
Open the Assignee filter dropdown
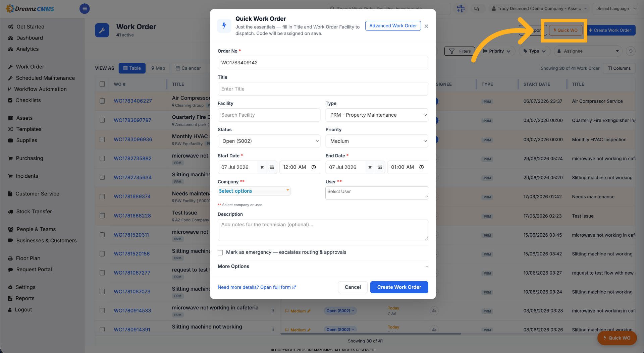[x=588, y=51]
